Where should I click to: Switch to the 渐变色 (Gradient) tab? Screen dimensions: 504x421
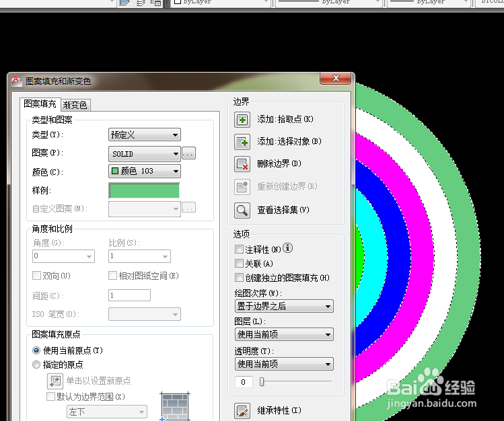75,105
